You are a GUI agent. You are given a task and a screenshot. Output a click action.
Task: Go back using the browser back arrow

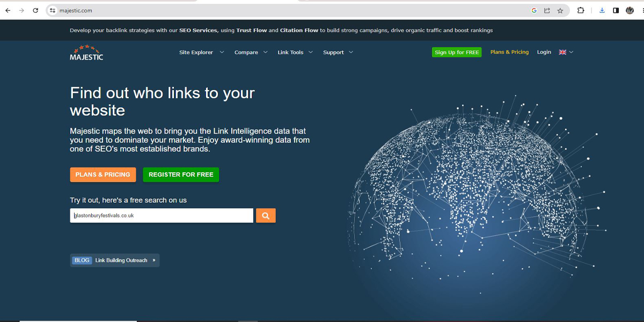pos(8,10)
